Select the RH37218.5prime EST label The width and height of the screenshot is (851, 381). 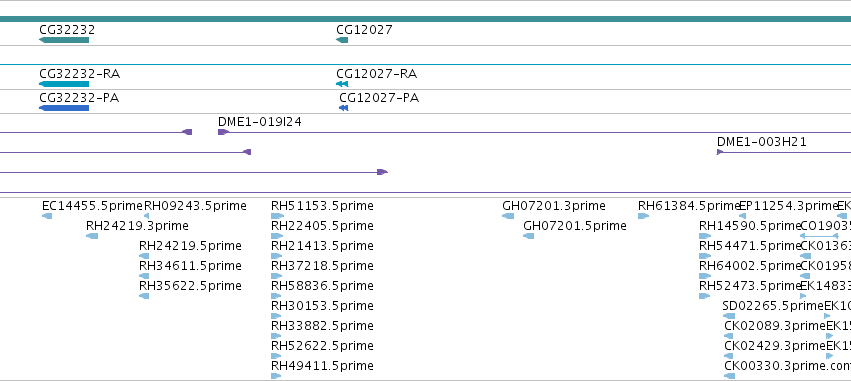[322, 266]
